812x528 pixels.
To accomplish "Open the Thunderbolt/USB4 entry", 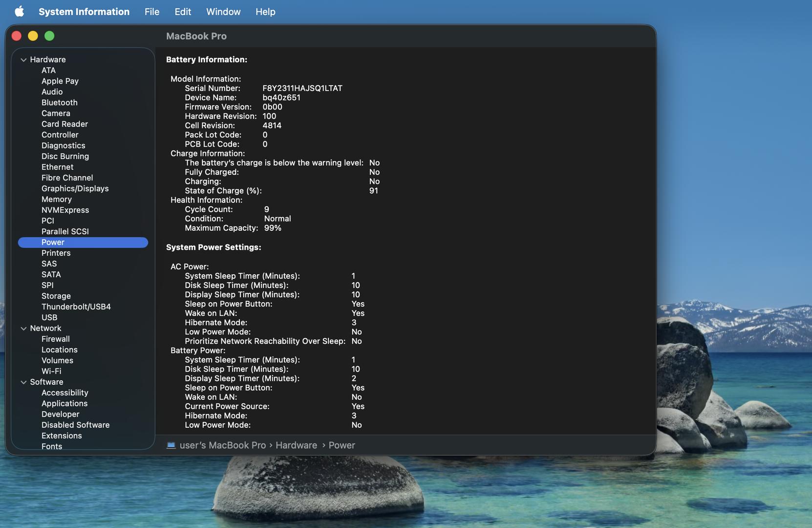I will coord(76,307).
